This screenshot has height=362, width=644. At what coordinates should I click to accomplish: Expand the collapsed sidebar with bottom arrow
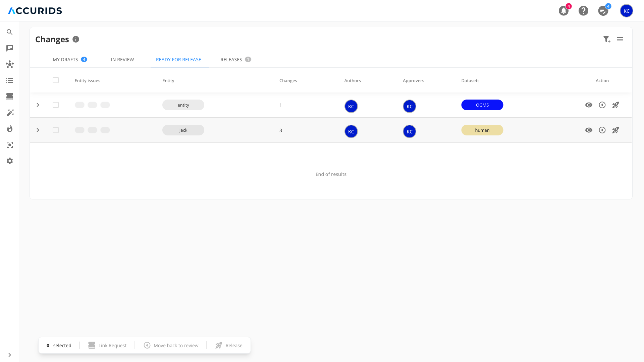pyautogui.click(x=10, y=355)
